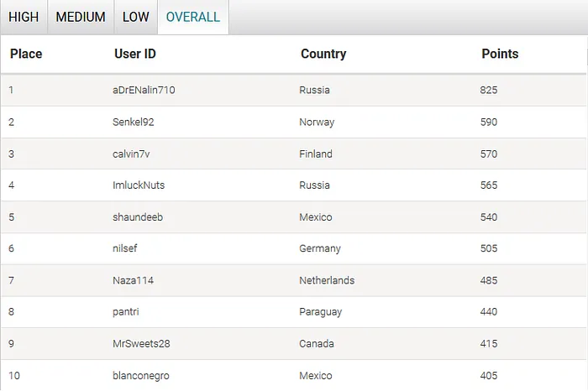
Task: Open the MEDIUM leaderboard tab
Action: coord(81,17)
